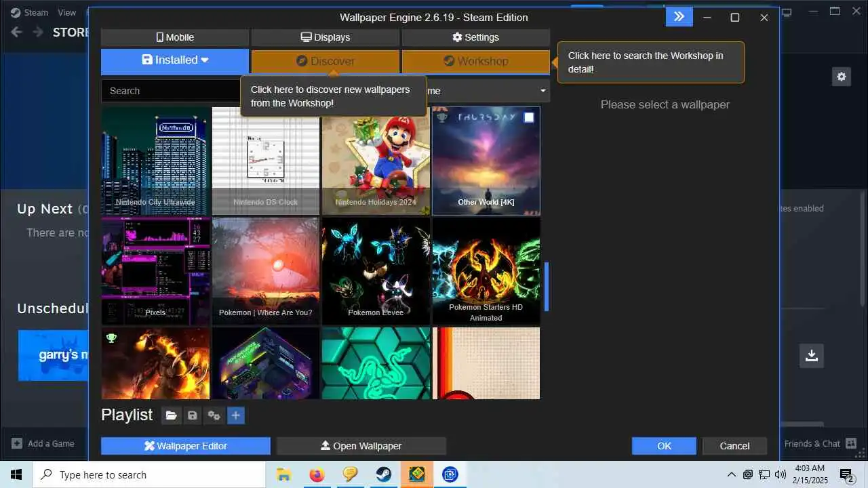Open garry's mod download item in Steam
Viewport: 868px width, 488px height.
[x=53, y=355]
